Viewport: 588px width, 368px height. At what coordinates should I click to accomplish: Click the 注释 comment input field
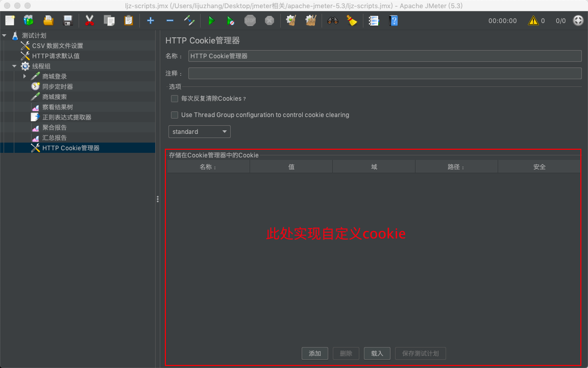coord(385,73)
